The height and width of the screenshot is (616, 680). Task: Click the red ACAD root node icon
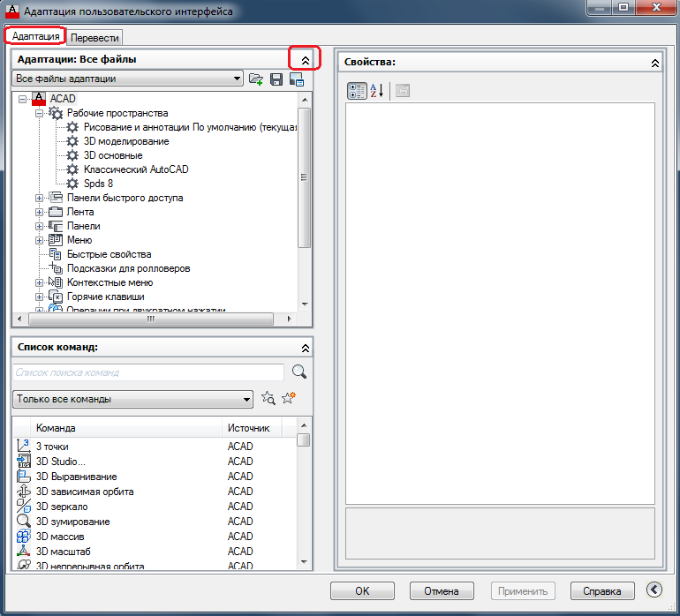(39, 99)
